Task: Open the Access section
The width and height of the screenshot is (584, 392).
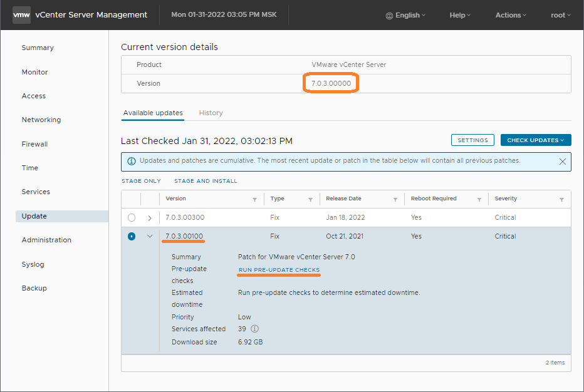Action: pyautogui.click(x=33, y=96)
